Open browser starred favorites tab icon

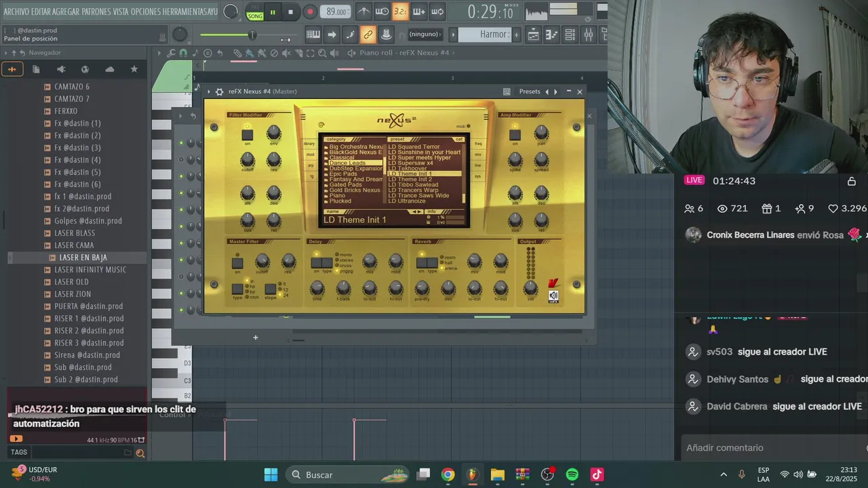(134, 69)
